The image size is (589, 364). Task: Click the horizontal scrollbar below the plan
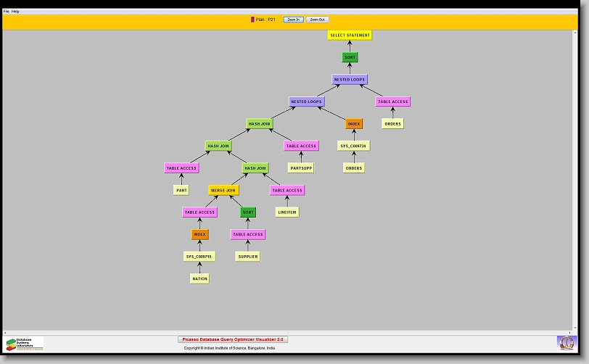pos(290,332)
